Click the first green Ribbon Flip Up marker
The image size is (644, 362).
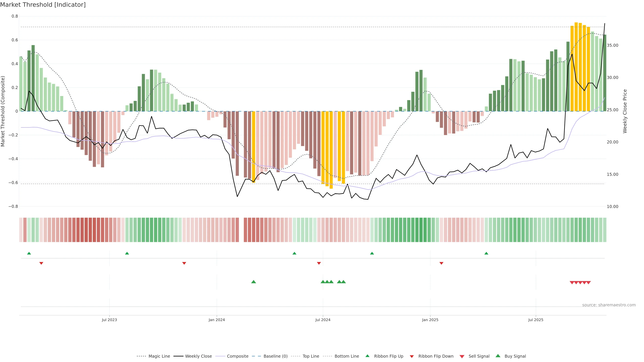click(29, 253)
